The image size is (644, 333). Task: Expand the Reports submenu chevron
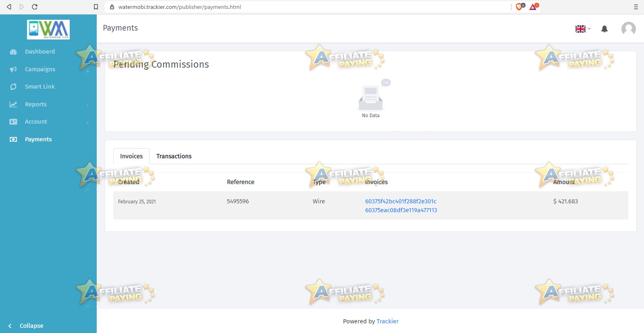tap(87, 105)
